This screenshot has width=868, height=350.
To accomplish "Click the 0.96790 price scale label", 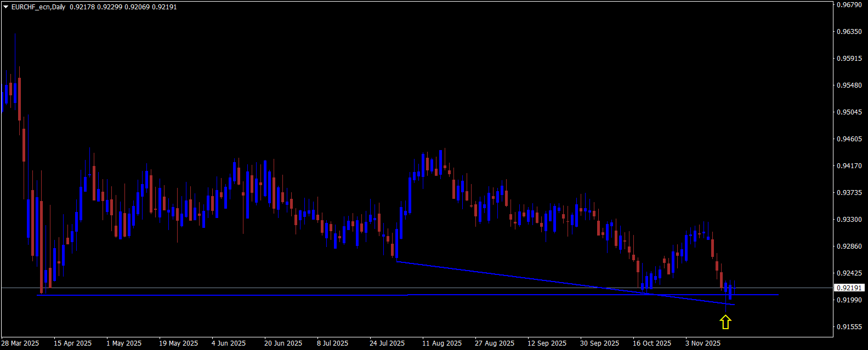I will point(849,5).
